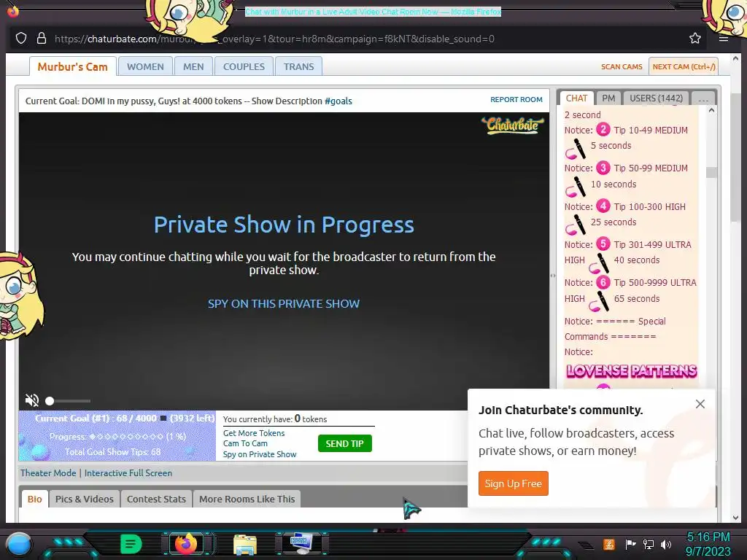Unmute the video with the speaker icon

coord(32,400)
